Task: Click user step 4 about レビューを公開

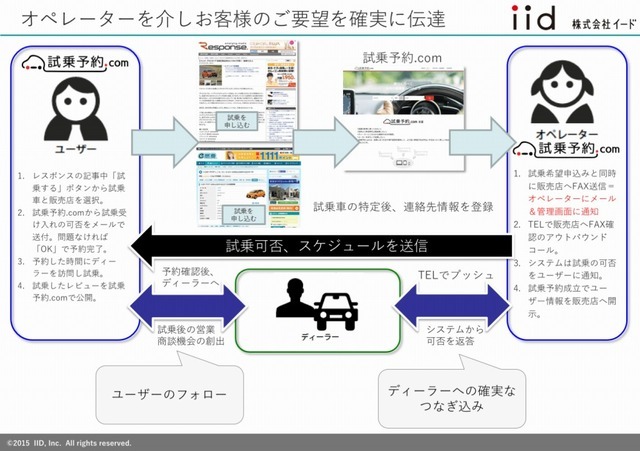Action: pos(71,291)
